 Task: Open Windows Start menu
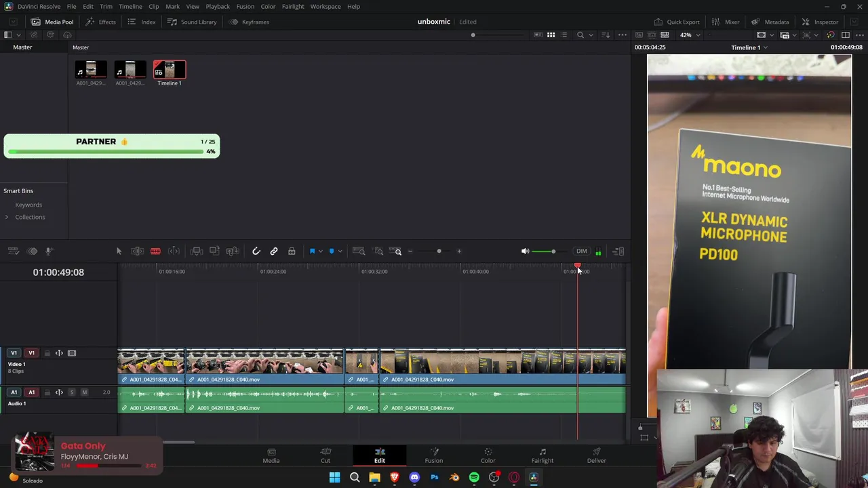pos(334,477)
